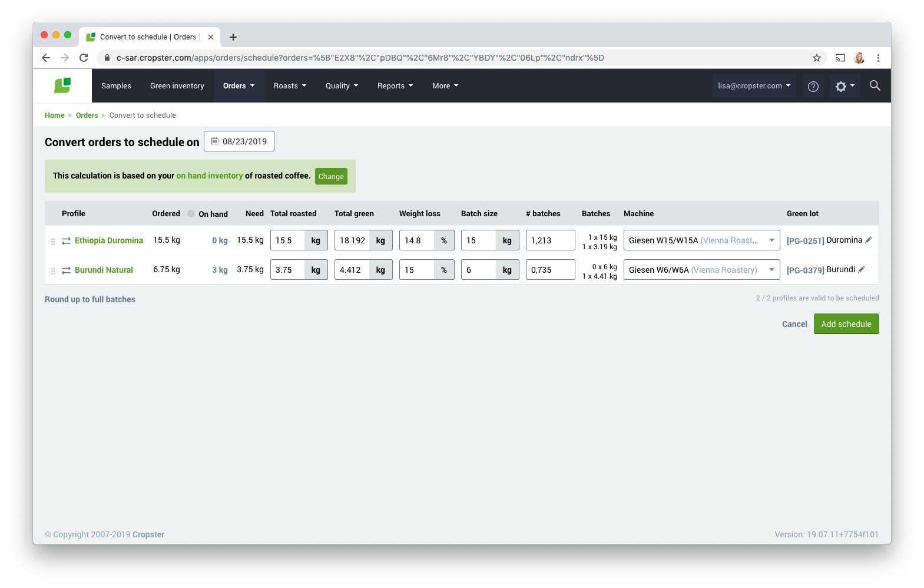Click the 2 / 2 profiles valid status text
The width and height of the screenshot is (924, 588).
(x=817, y=298)
